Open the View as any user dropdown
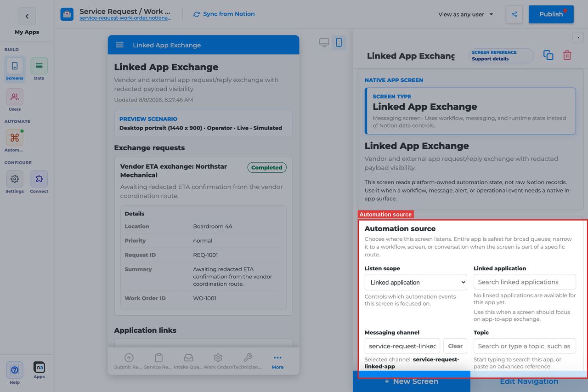The image size is (588, 392). point(466,14)
